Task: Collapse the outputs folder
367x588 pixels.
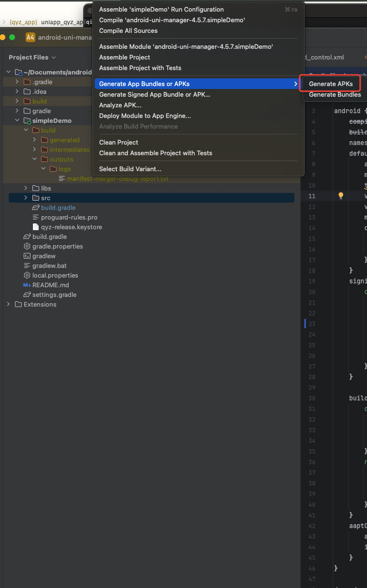Action: [x=34, y=159]
